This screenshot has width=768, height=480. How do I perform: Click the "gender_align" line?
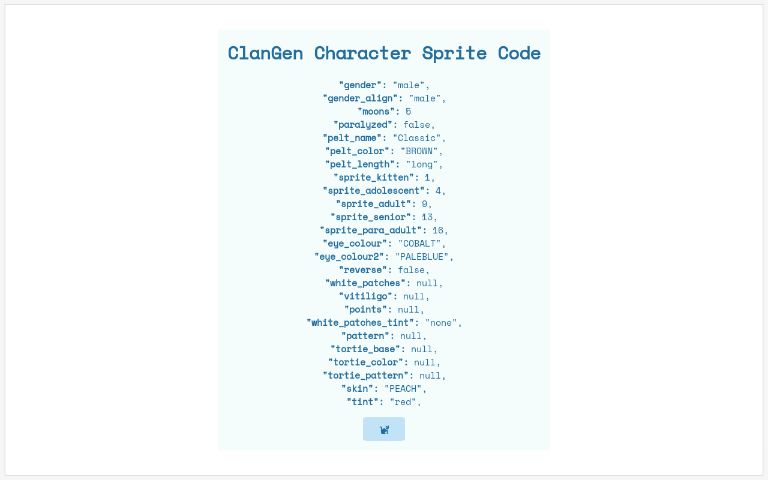[384, 98]
